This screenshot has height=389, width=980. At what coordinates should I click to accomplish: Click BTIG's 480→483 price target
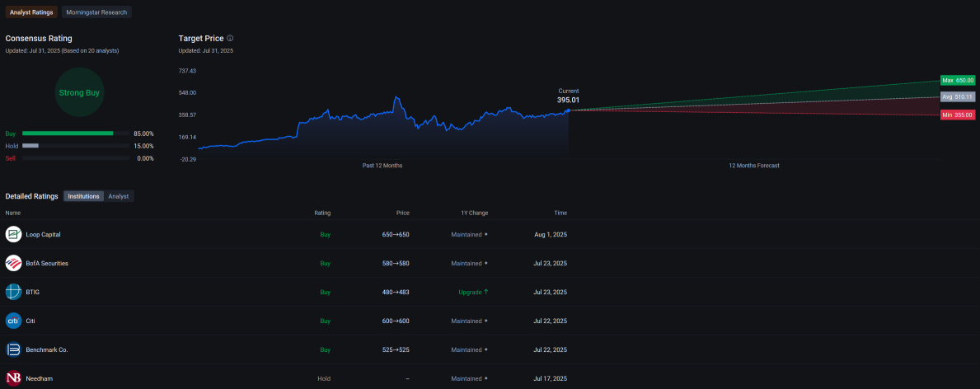tap(396, 292)
